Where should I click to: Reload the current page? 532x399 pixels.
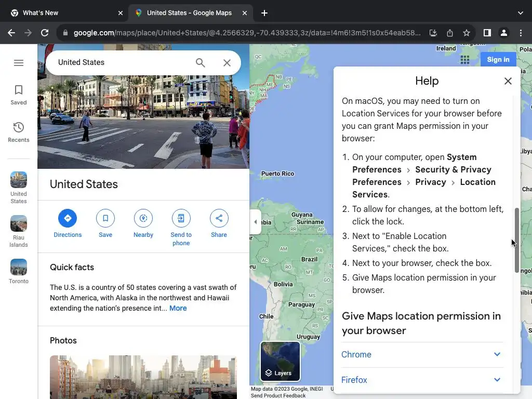(x=45, y=33)
